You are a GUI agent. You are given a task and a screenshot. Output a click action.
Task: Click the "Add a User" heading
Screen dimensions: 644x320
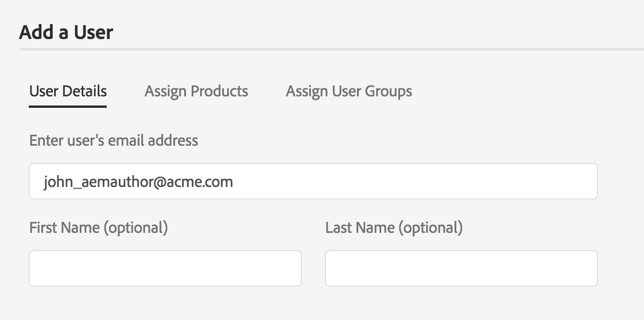66,32
